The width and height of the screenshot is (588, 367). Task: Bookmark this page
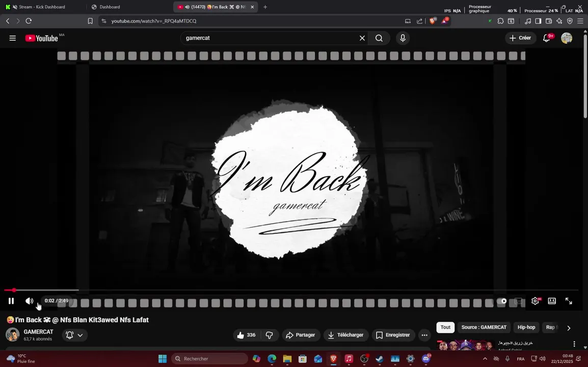click(x=90, y=21)
